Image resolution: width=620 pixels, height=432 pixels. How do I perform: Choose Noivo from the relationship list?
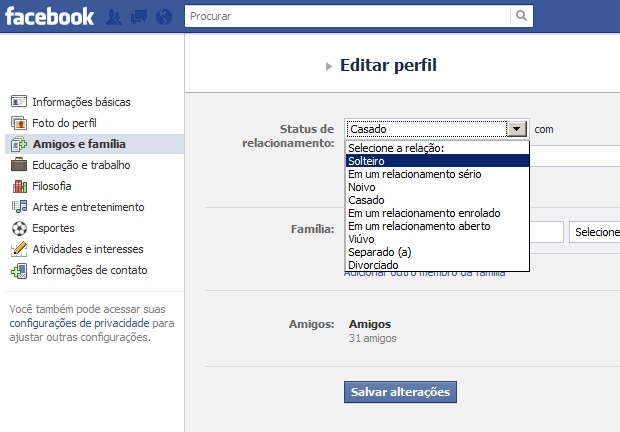[x=437, y=187]
